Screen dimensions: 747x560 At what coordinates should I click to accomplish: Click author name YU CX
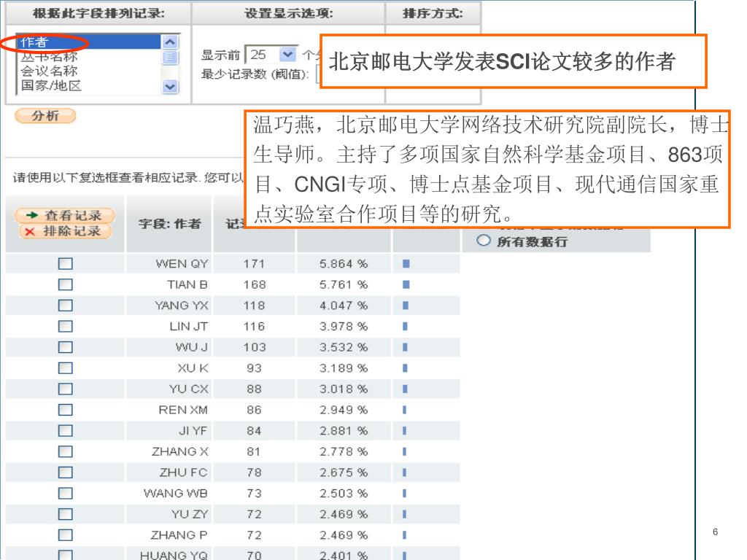189,389
